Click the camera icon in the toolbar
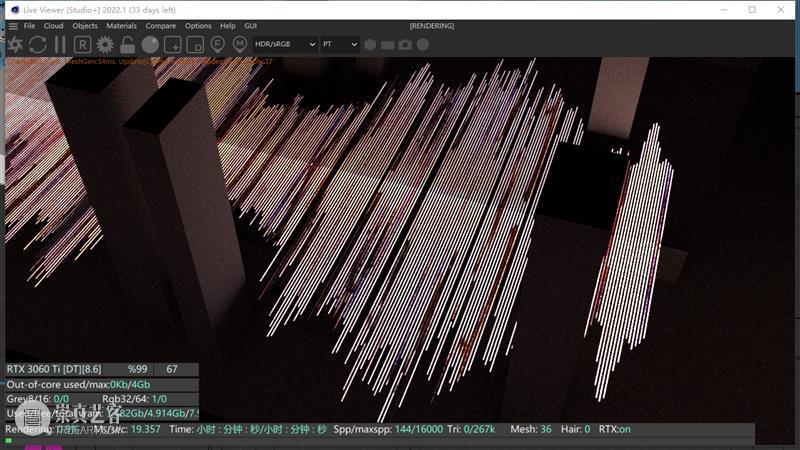The image size is (800, 450). pyautogui.click(x=405, y=45)
